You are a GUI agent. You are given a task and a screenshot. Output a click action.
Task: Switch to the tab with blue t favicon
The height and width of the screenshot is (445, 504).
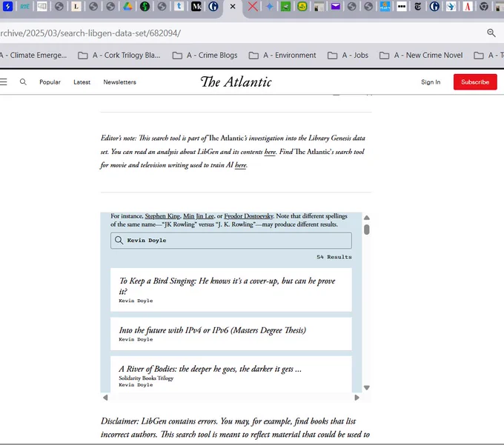[x=179, y=7]
